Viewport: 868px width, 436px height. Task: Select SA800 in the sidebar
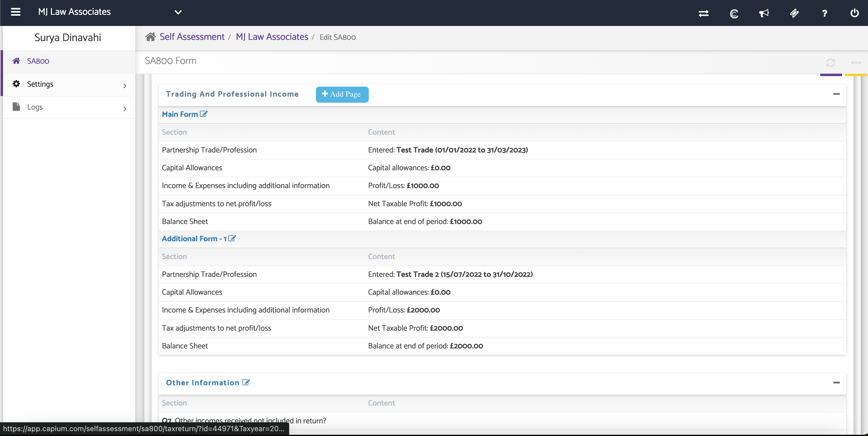(38, 61)
